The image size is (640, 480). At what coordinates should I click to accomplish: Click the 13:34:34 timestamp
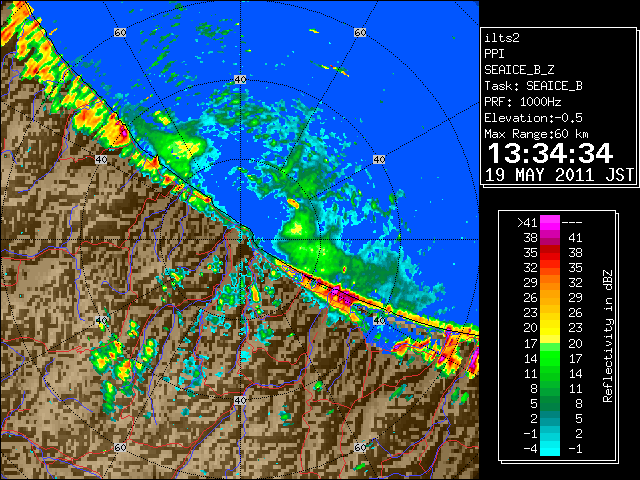550,153
